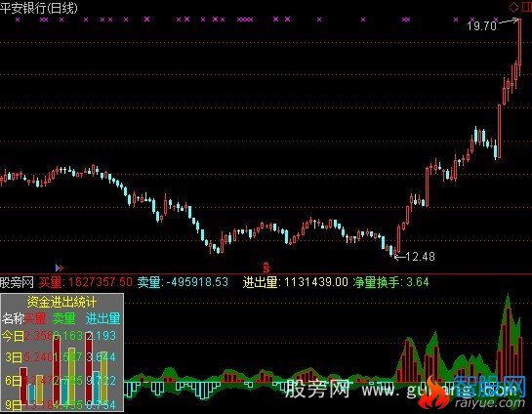532x414 pixels.
Task: Click the 12.48 low price label
Action: click(x=420, y=257)
